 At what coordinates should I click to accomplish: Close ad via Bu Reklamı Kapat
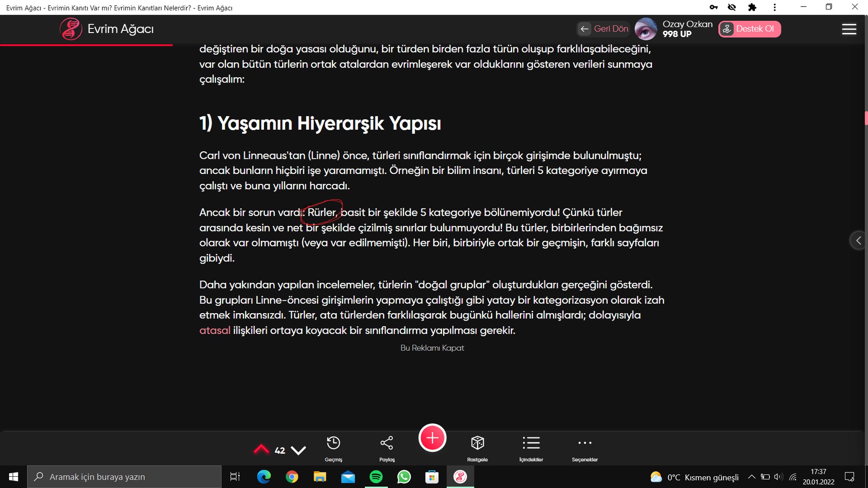432,348
